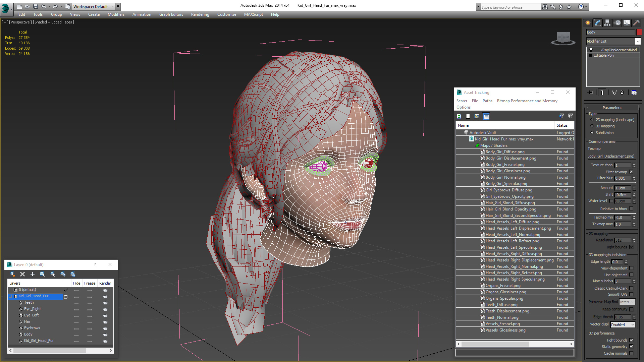This screenshot has width=644, height=362.
Task: Click Refresh icon in Asset Tracking toolbar
Action: pos(459,116)
